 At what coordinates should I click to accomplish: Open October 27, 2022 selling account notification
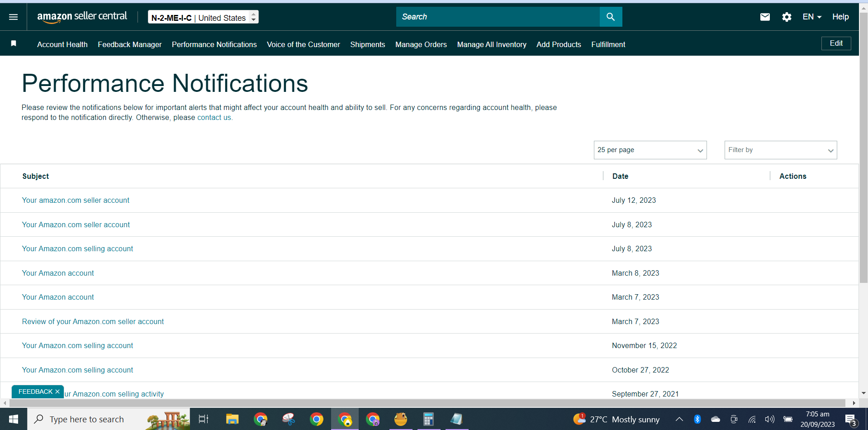[77, 370]
